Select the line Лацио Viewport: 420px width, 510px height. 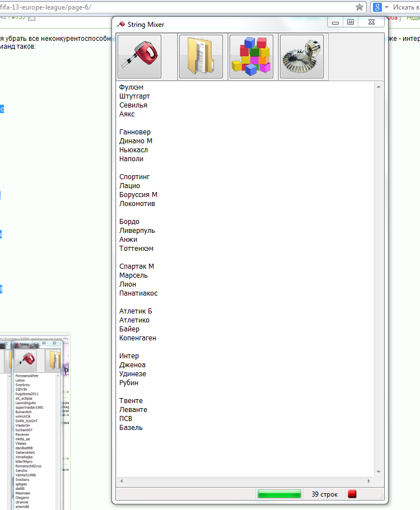[129, 186]
